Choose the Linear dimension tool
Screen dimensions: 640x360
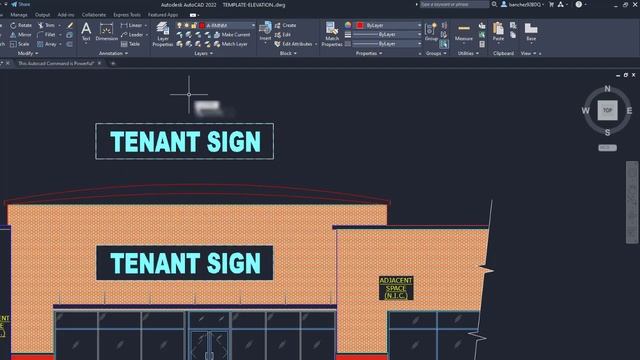tap(131, 25)
